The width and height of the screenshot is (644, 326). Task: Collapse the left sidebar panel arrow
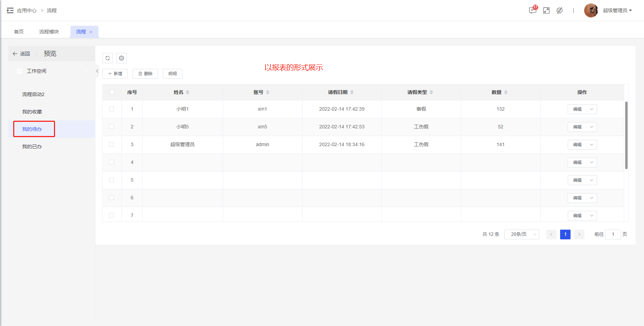(97, 71)
